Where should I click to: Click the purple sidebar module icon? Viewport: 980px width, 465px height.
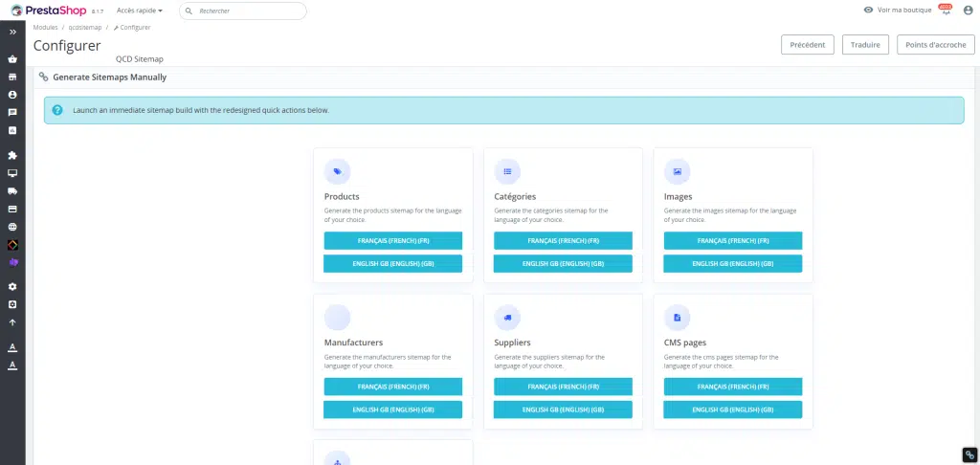point(13,262)
